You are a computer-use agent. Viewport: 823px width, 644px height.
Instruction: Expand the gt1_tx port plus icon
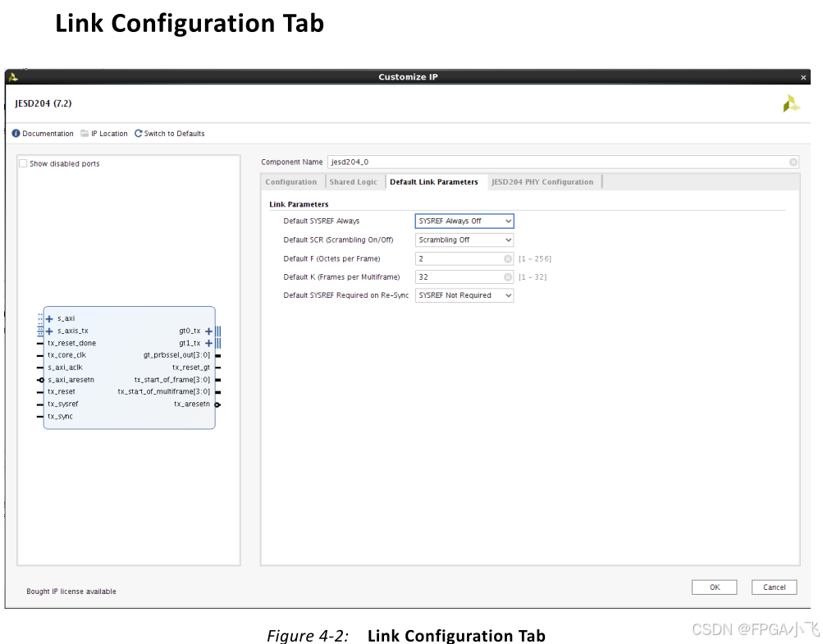pyautogui.click(x=209, y=343)
